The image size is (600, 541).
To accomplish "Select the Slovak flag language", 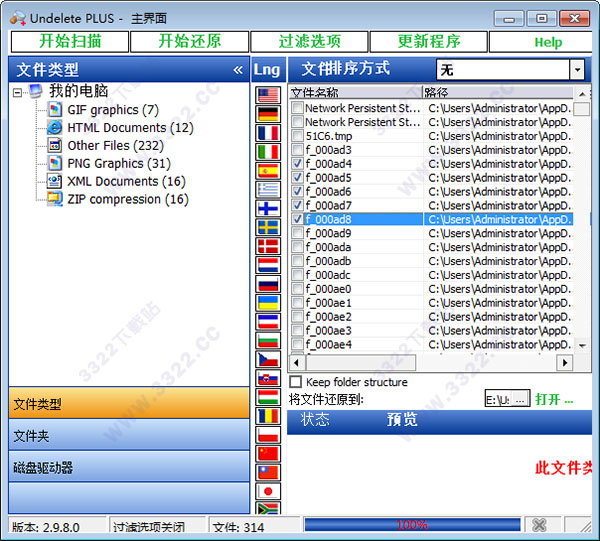I will tap(268, 378).
